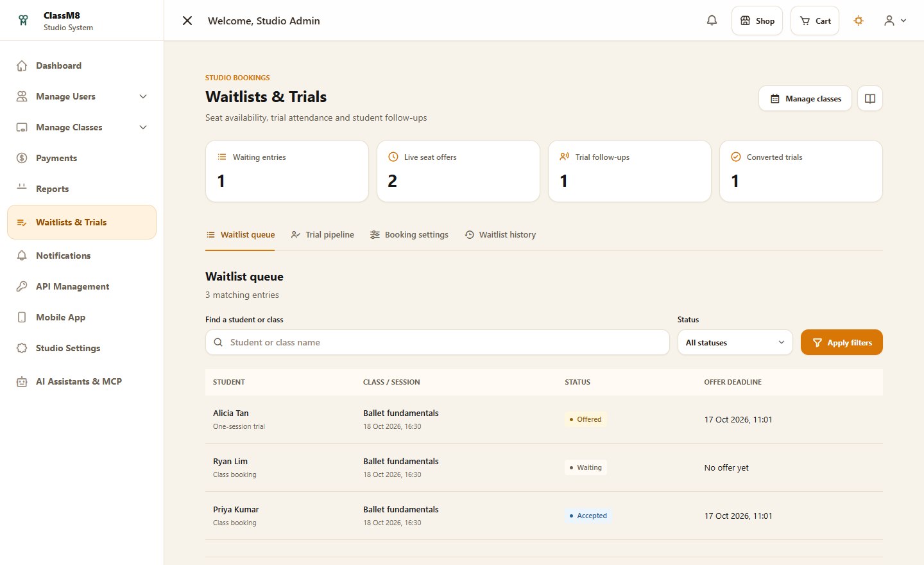Viewport: 924px width, 565px height.
Task: Switch to the Booking settings tab
Action: [x=409, y=235]
